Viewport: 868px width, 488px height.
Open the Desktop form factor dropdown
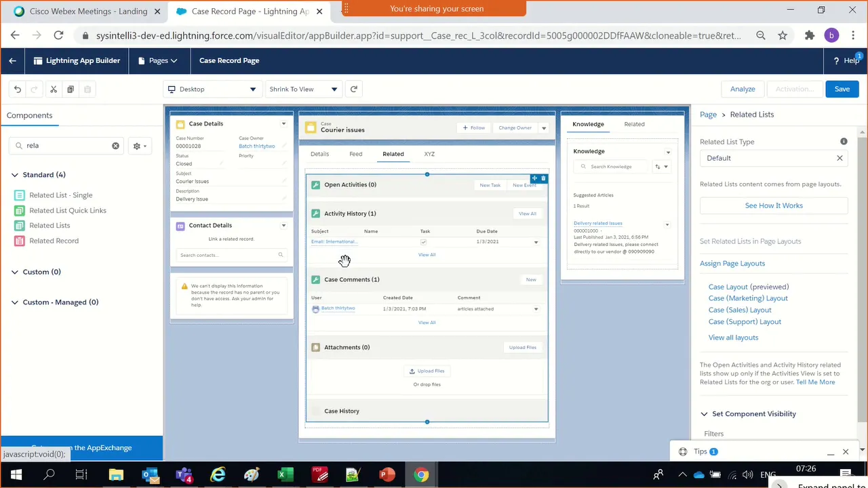tap(212, 89)
